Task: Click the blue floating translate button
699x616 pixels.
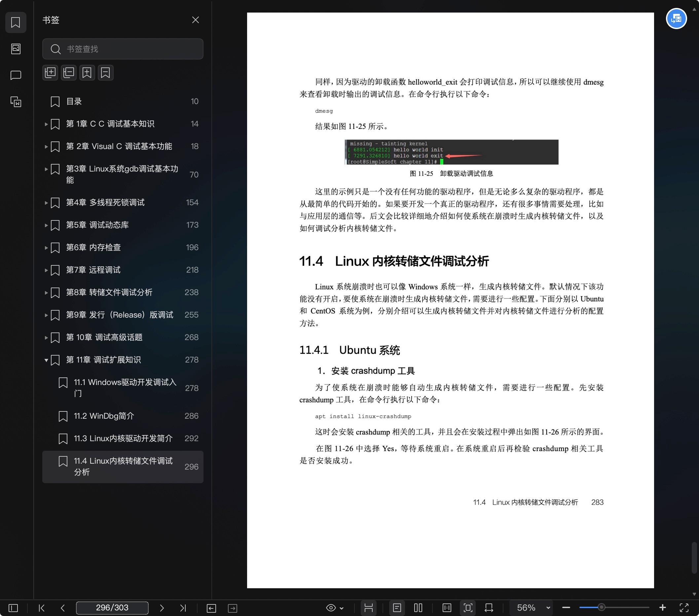Action: [x=676, y=19]
